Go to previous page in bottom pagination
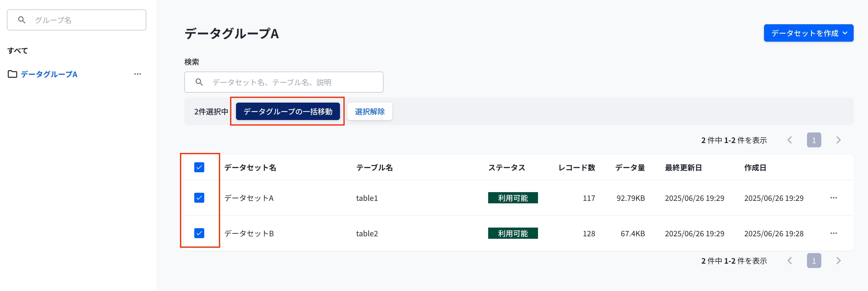 click(x=790, y=261)
